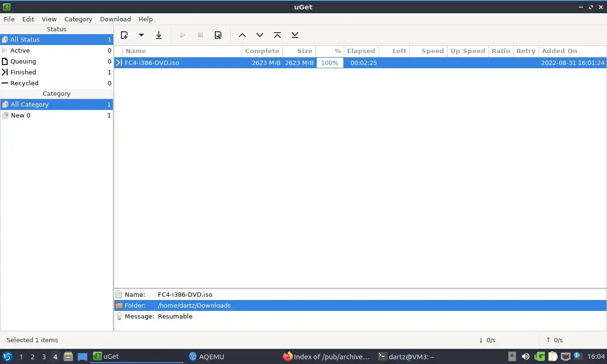
Task: Click the download speed 0/s indicator
Action: coord(487,340)
